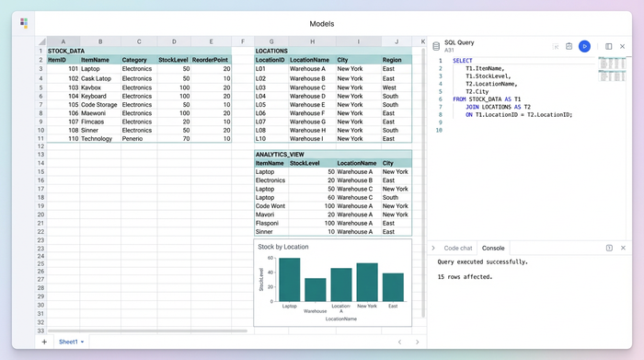Viewport: 644px width, 360px height.
Task: Click the A31 cell reference under SQL Query
Action: (449, 50)
